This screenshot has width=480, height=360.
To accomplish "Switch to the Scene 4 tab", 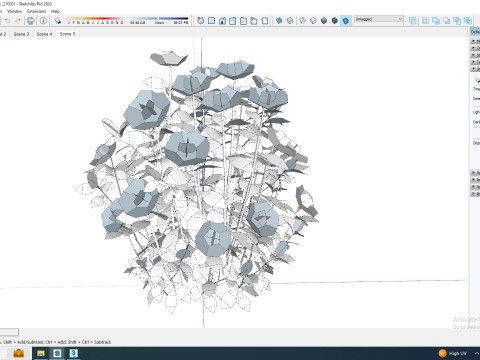I will 44,34.
